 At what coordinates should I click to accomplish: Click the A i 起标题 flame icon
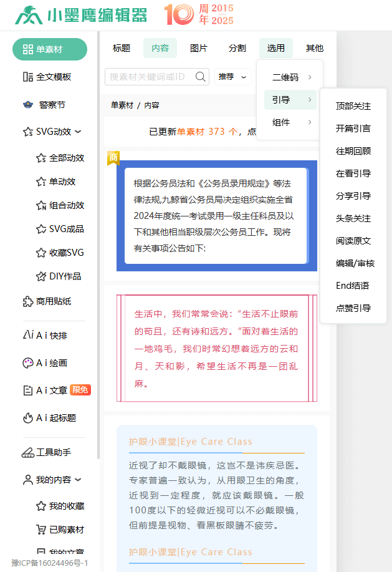27,418
